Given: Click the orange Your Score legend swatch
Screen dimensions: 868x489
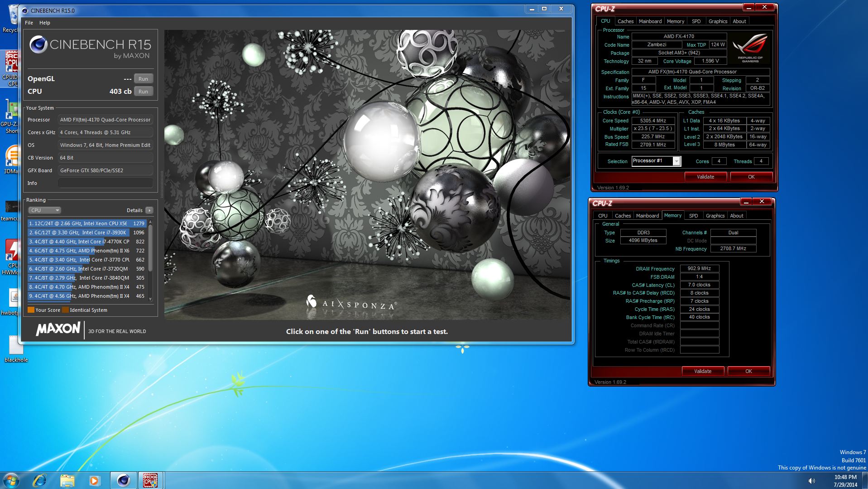Looking at the screenshot, I should 31,310.
